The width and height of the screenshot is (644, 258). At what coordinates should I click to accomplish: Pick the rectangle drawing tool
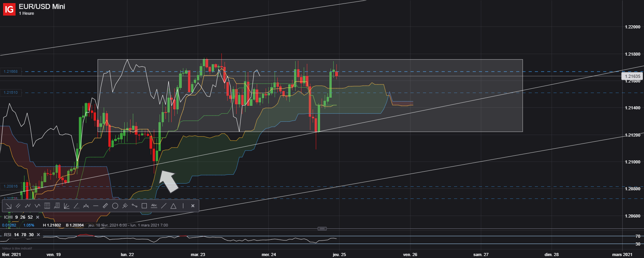pos(144,206)
